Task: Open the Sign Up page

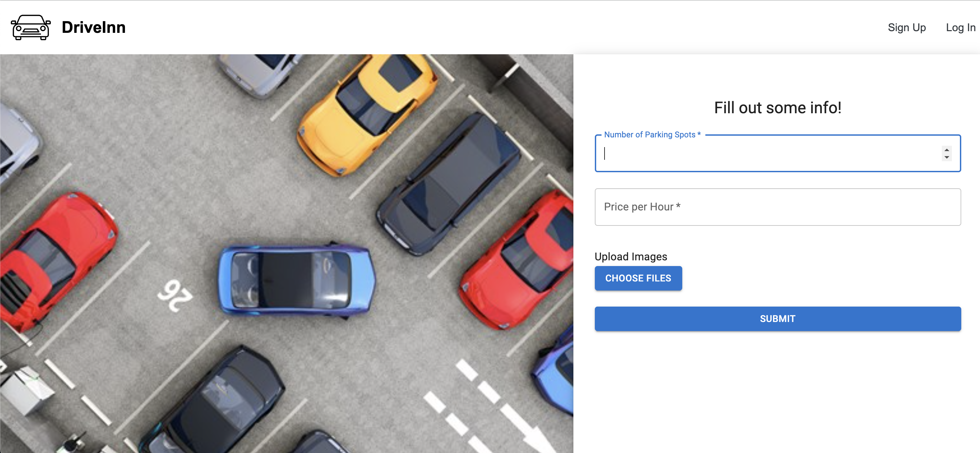Action: (906, 27)
